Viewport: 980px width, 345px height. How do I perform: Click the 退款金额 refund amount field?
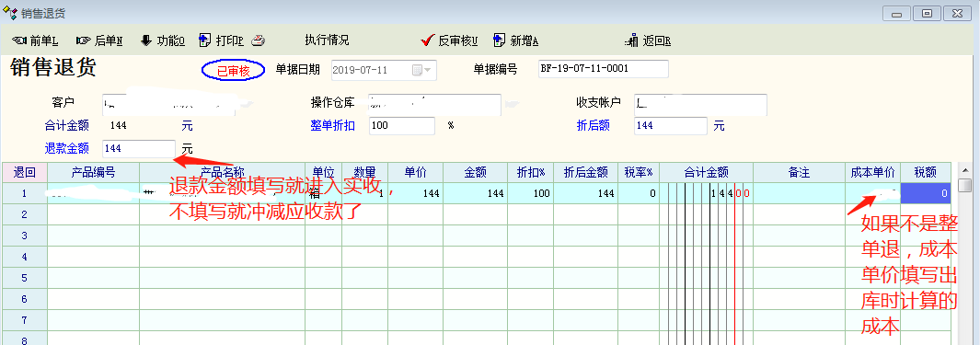tap(139, 149)
